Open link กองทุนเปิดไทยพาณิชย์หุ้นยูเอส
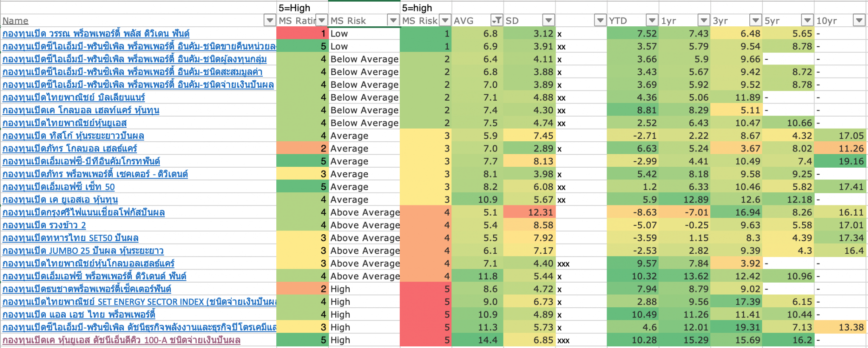 pyautogui.click(x=64, y=123)
